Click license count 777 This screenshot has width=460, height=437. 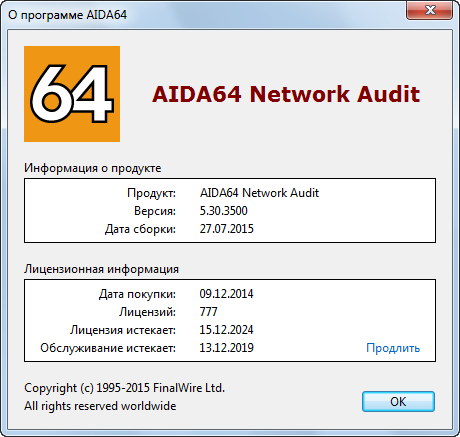(208, 312)
